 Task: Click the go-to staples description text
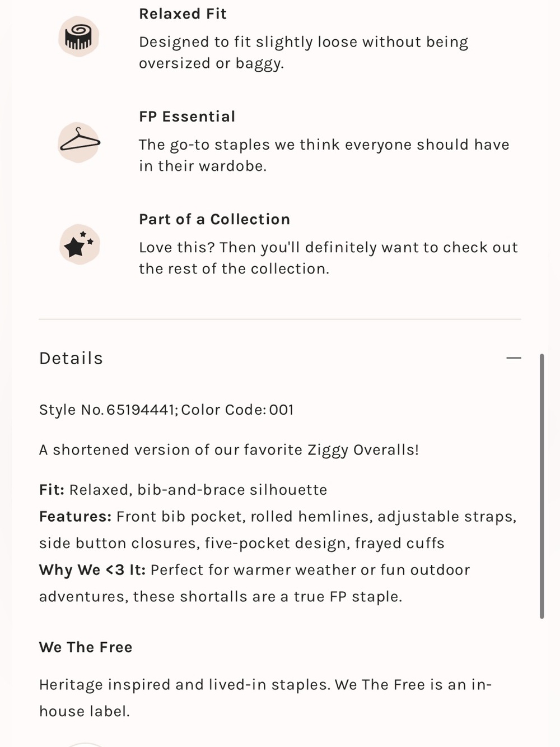324,155
